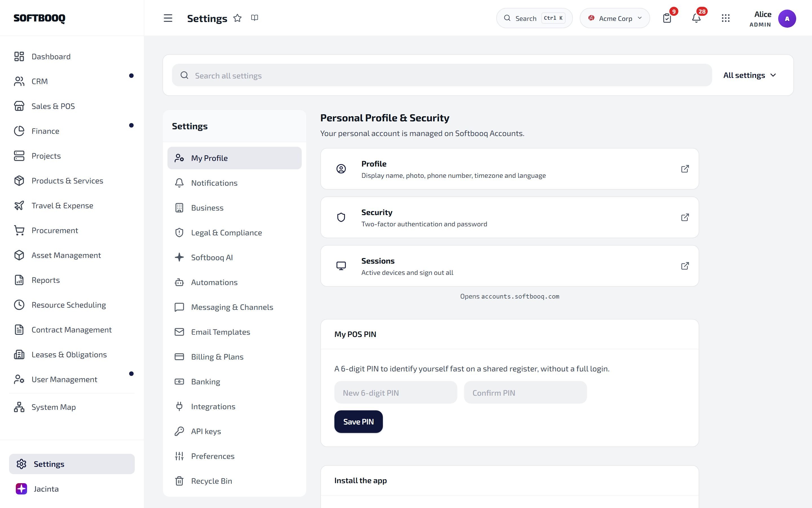Click the API keys key icon

tap(179, 432)
